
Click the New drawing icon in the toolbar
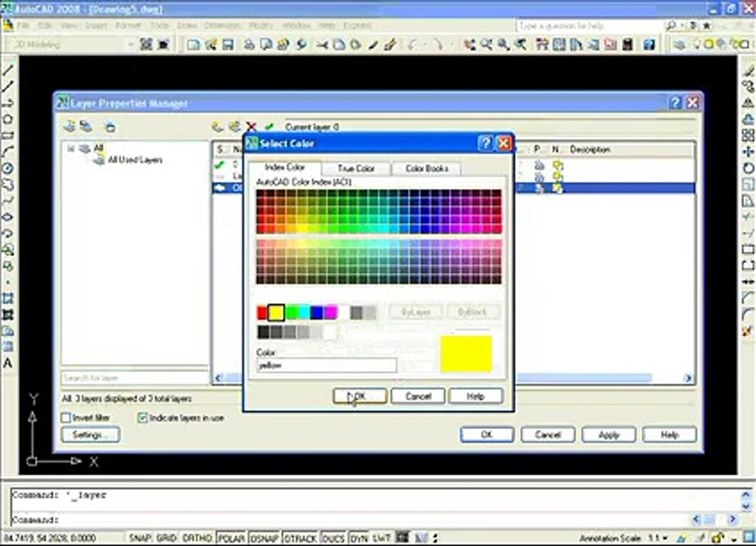[194, 45]
